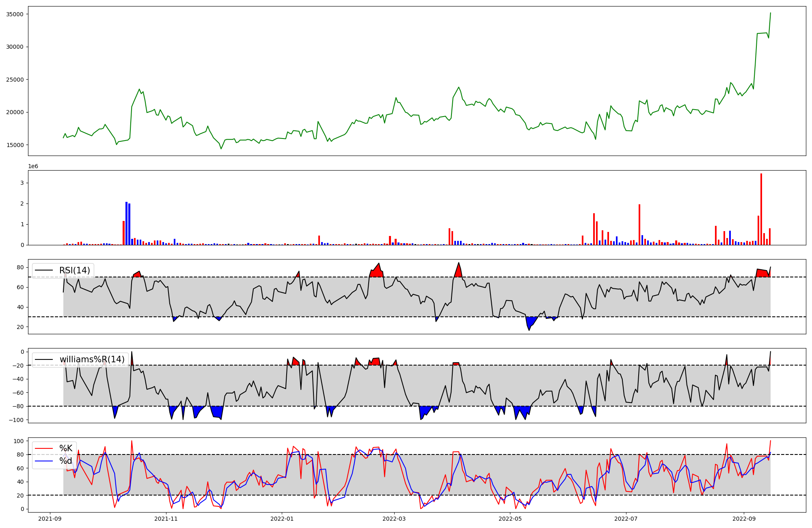The width and height of the screenshot is (812, 528).
Task: Click the %K legend entry text
Action: 66,448
